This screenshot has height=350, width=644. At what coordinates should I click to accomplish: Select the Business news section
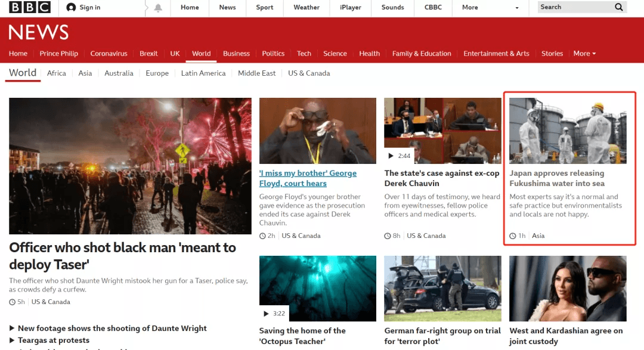(x=236, y=54)
